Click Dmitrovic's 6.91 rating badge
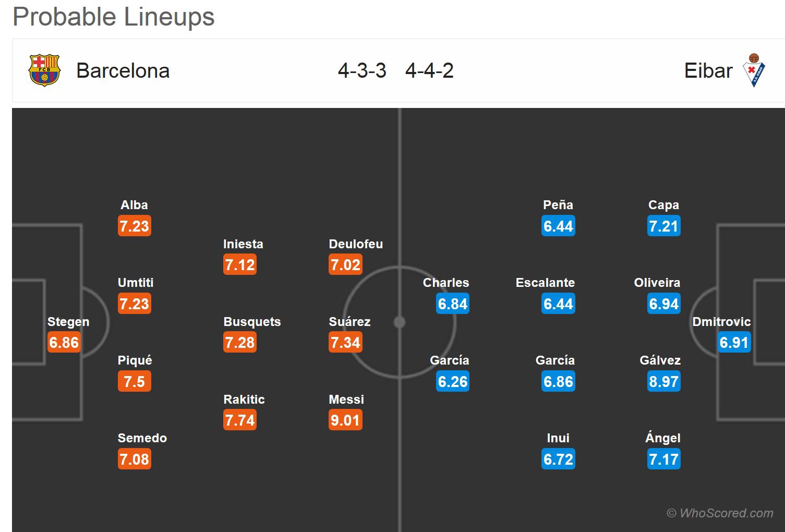The width and height of the screenshot is (785, 532). 734,343
